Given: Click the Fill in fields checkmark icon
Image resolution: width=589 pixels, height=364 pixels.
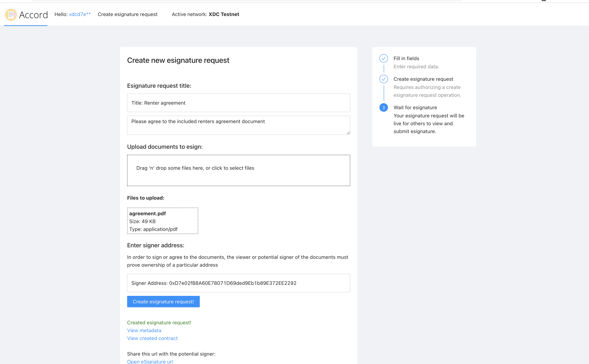Looking at the screenshot, I should click(384, 59).
